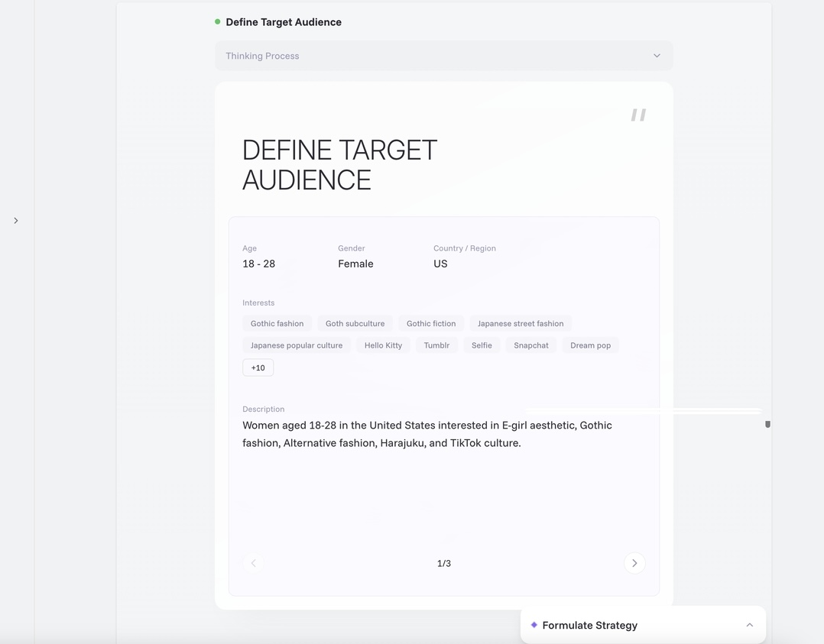Click the 1/3 page indicator
Image resolution: width=824 pixels, height=644 pixels.
[443, 563]
